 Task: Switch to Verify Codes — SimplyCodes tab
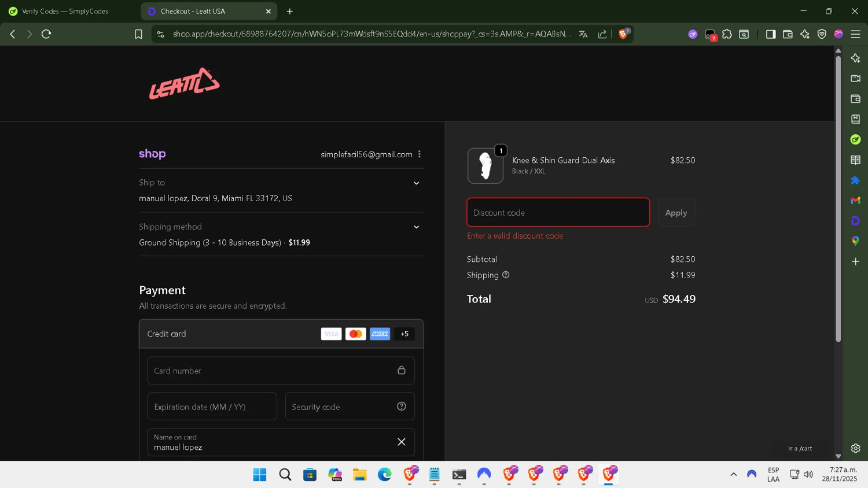[x=65, y=11]
